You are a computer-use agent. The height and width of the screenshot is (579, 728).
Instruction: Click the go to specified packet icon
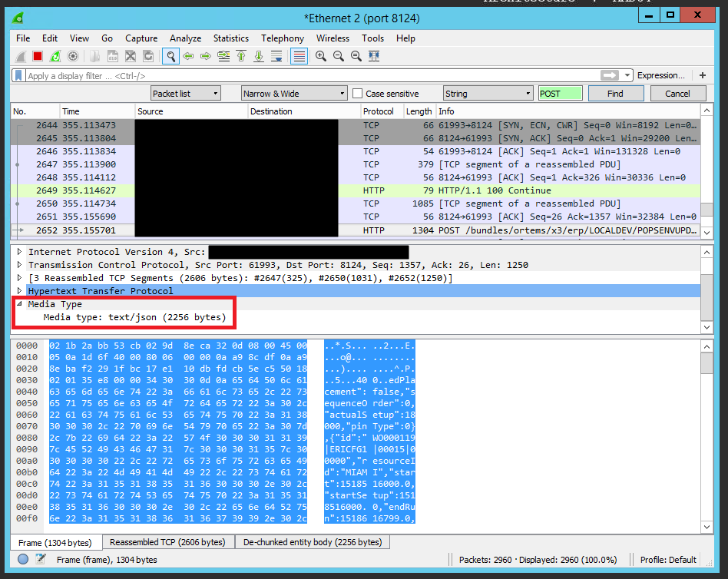pyautogui.click(x=223, y=56)
